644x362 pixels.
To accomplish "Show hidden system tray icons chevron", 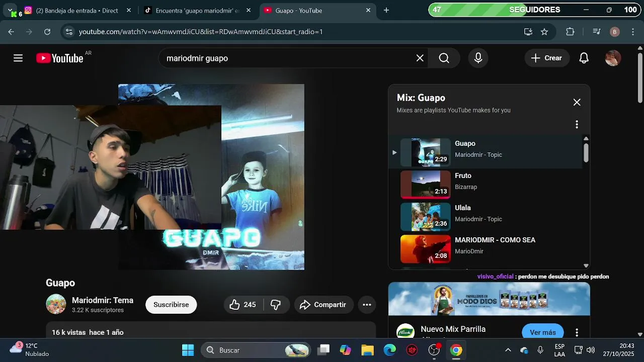I will click(x=508, y=350).
